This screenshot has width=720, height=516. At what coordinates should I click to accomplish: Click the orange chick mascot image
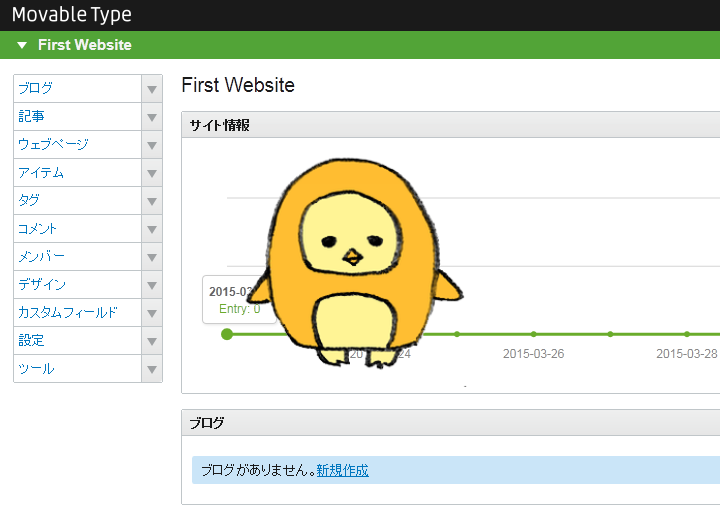[356, 263]
